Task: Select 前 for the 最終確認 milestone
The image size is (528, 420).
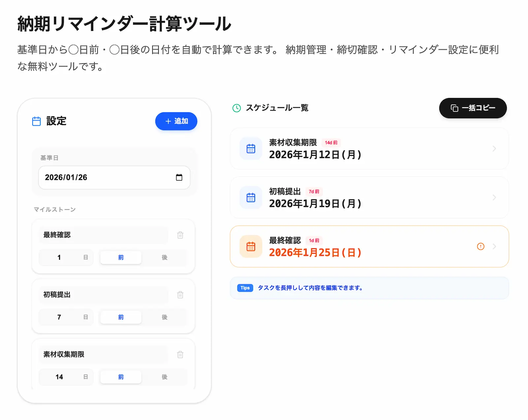Action: (121, 257)
